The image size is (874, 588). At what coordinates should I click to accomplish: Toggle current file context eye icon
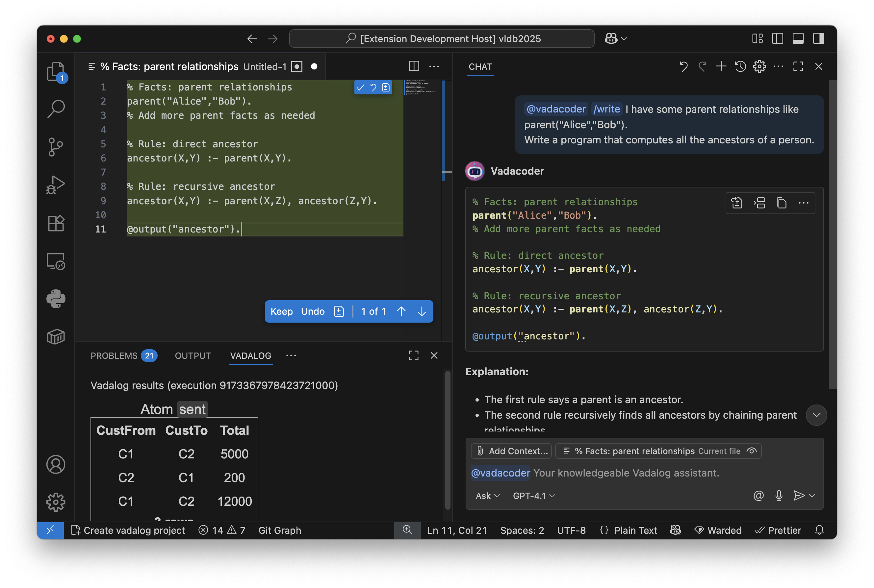751,451
